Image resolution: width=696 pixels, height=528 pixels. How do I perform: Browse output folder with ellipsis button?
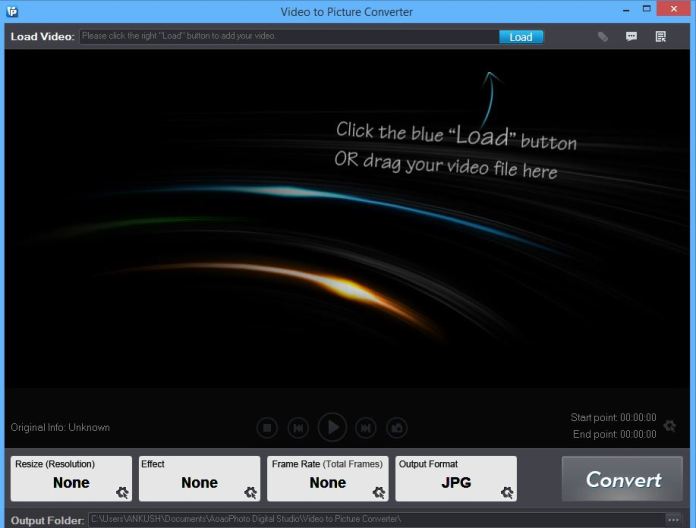(x=673, y=519)
